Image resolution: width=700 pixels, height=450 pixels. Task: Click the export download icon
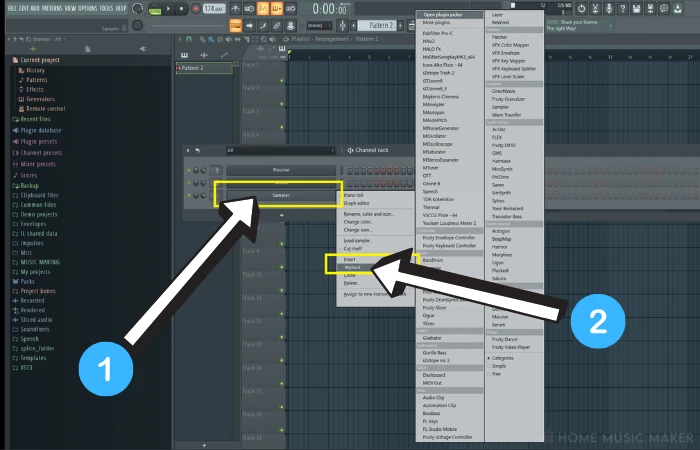pyautogui.click(x=678, y=8)
